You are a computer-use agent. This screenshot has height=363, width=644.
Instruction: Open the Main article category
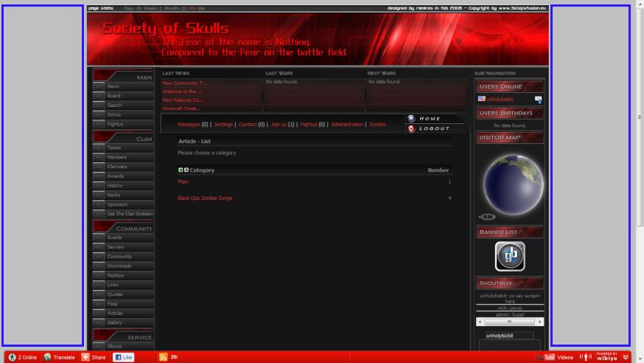(x=183, y=181)
